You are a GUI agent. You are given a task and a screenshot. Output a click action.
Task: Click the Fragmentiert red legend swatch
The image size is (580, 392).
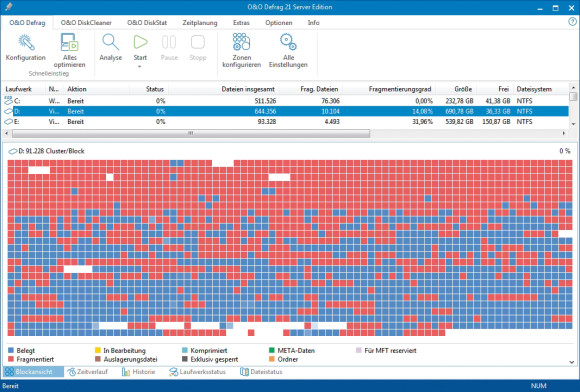[x=11, y=359]
